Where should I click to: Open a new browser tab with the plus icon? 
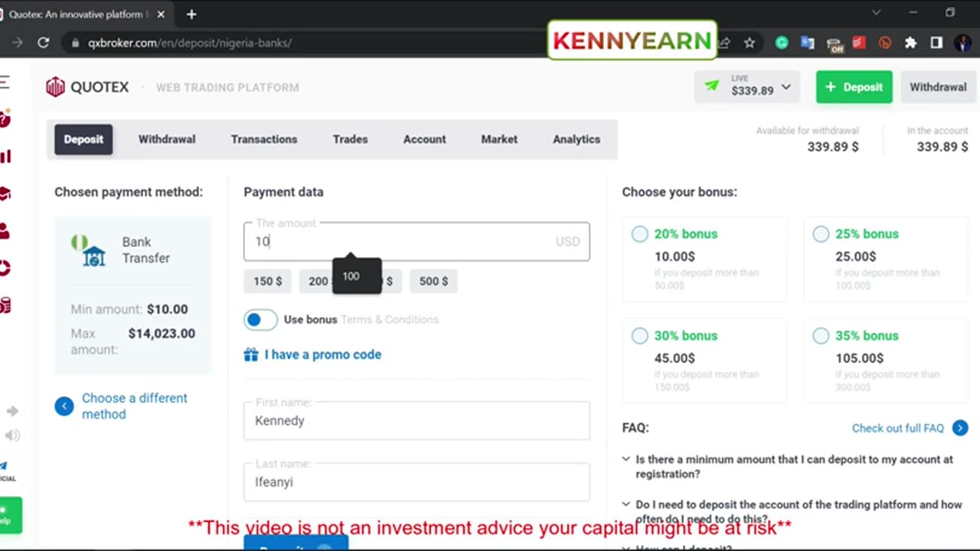pos(191,14)
